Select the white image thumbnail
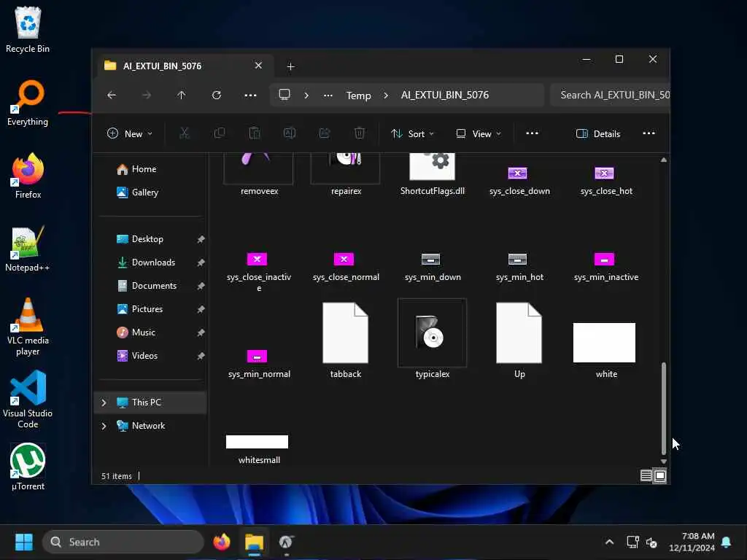 tap(605, 349)
